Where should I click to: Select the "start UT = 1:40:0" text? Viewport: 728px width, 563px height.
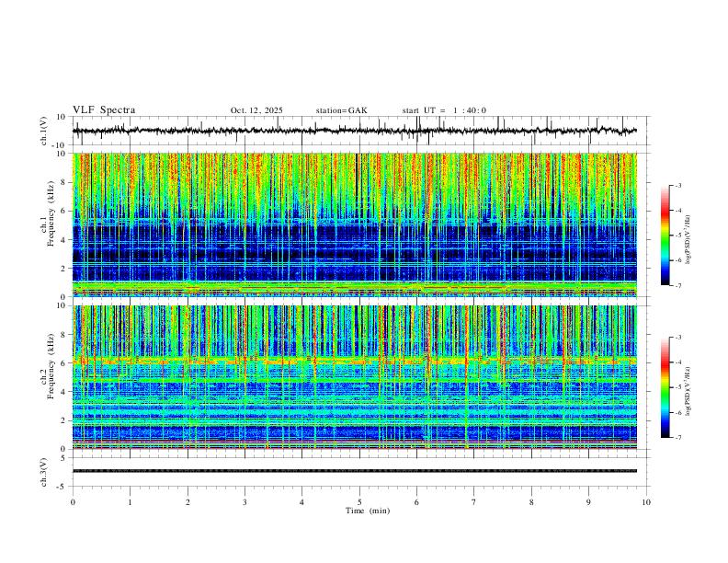(x=444, y=110)
